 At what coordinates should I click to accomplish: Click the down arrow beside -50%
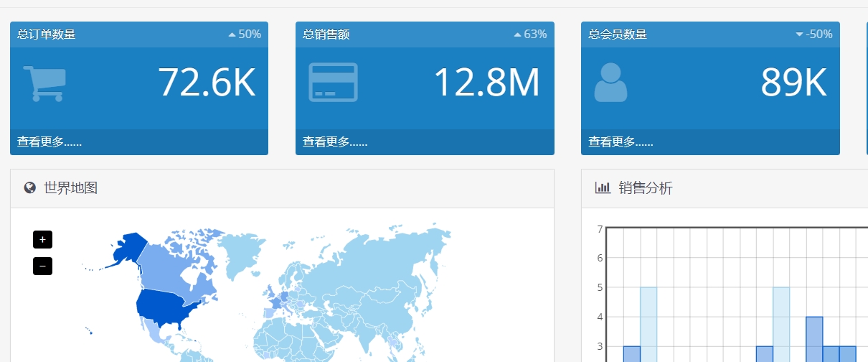pyautogui.click(x=800, y=34)
